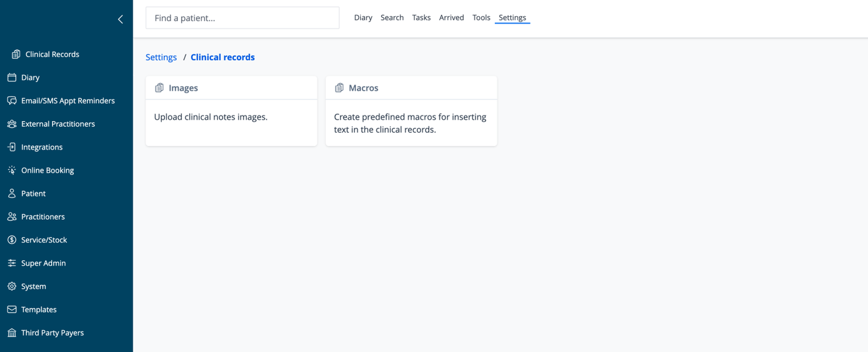Click the External Practitioners group icon
Screen dimensions: 868x352
tap(12, 124)
